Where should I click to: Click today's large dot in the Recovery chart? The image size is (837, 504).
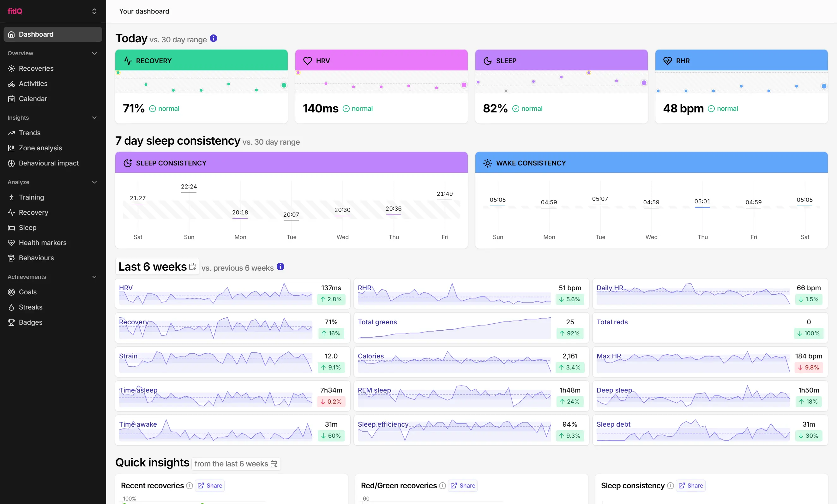tap(284, 85)
